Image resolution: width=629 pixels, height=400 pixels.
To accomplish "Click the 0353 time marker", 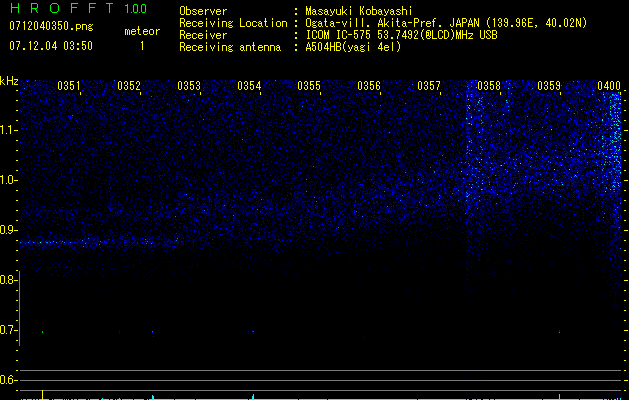I will pos(189,86).
